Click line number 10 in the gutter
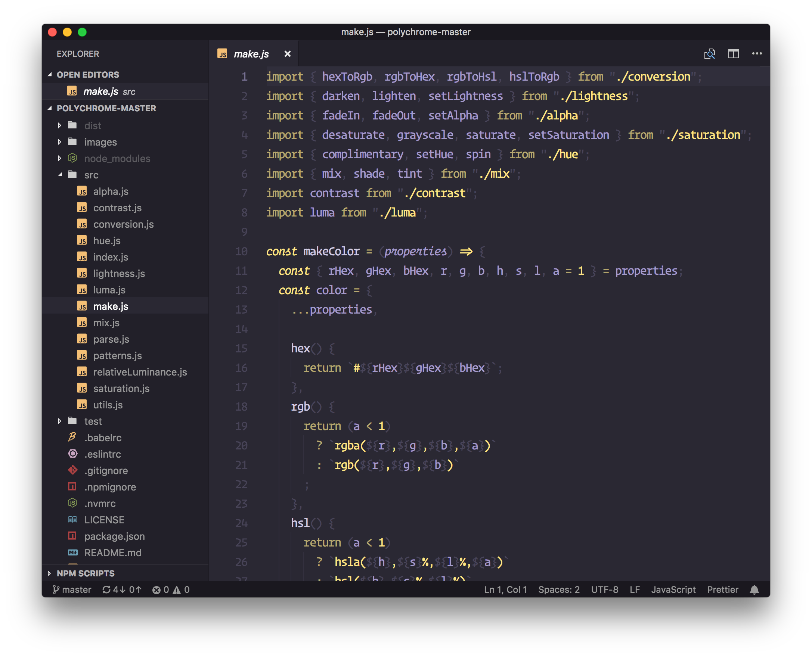 click(x=241, y=251)
